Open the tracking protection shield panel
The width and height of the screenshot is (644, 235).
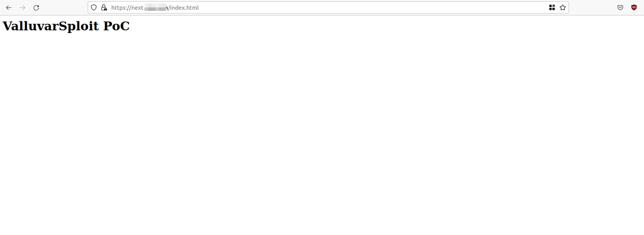tap(93, 7)
